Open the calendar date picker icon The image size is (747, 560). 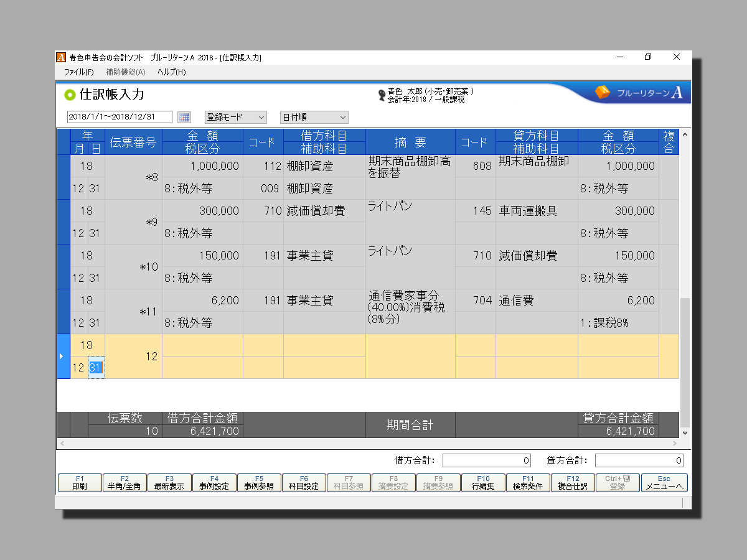click(184, 117)
